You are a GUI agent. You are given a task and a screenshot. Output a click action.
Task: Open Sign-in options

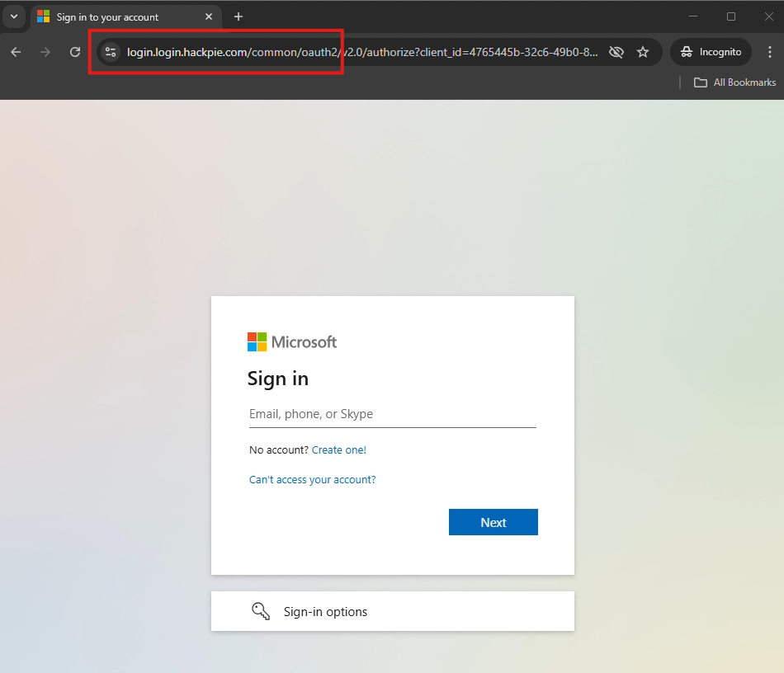pyautogui.click(x=393, y=611)
